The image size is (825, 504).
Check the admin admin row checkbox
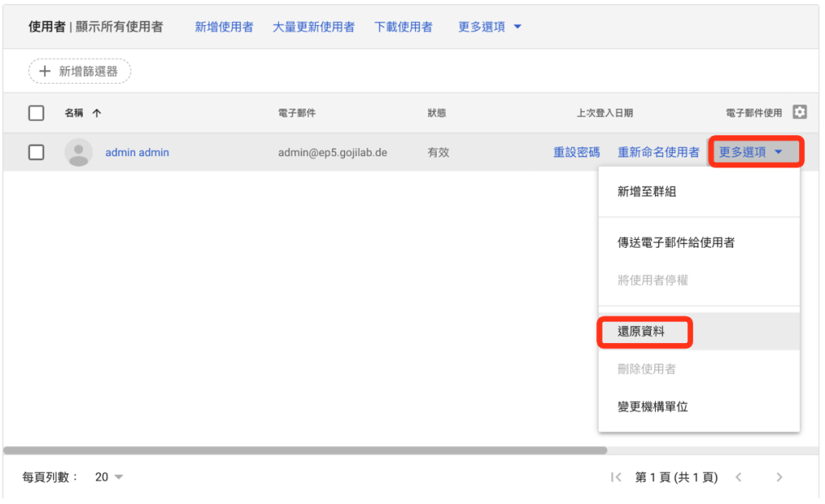[x=36, y=152]
